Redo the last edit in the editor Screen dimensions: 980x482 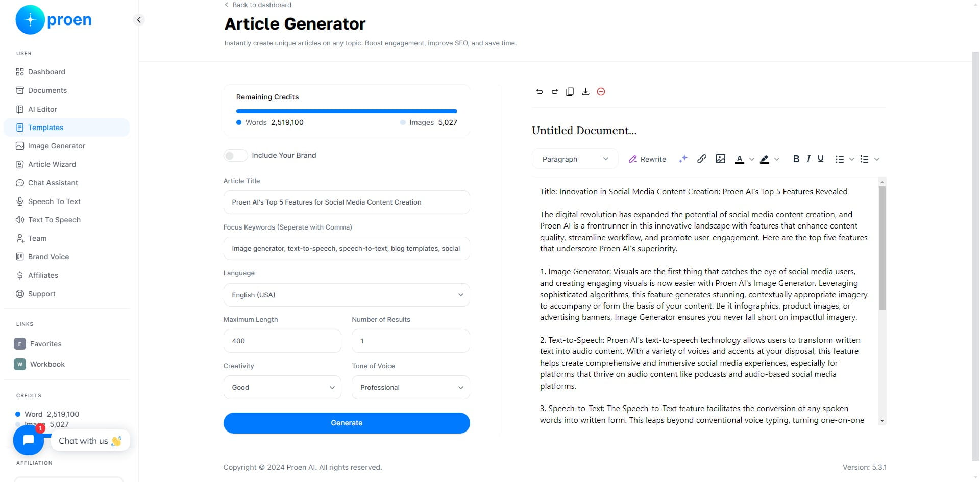click(554, 92)
